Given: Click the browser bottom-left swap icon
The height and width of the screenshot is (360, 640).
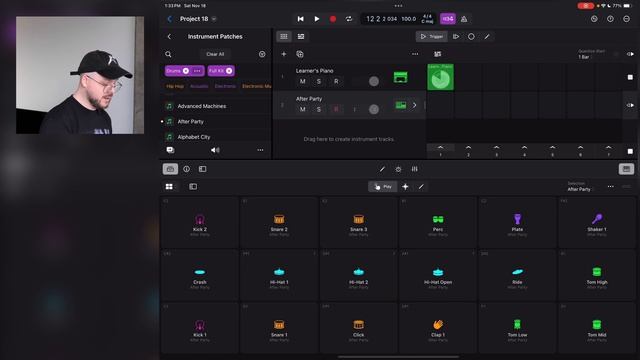Looking at the screenshot, I should pyautogui.click(x=171, y=150).
